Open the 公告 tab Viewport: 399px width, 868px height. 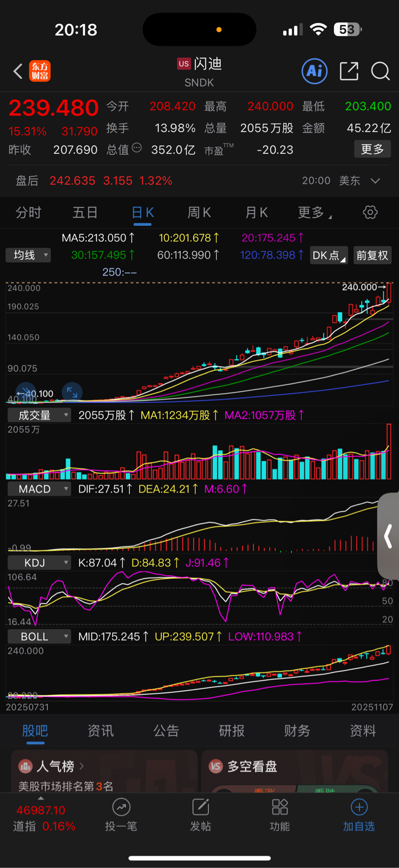pyautogui.click(x=166, y=731)
